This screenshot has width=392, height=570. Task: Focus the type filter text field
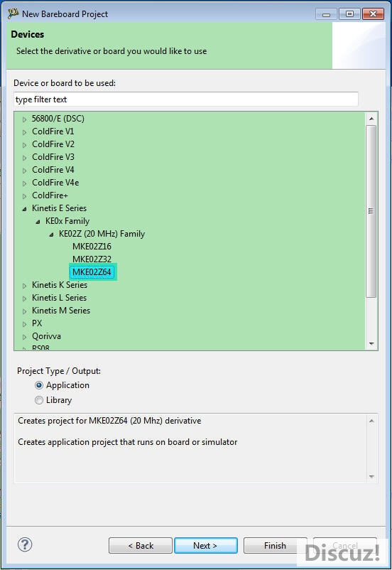(x=185, y=100)
